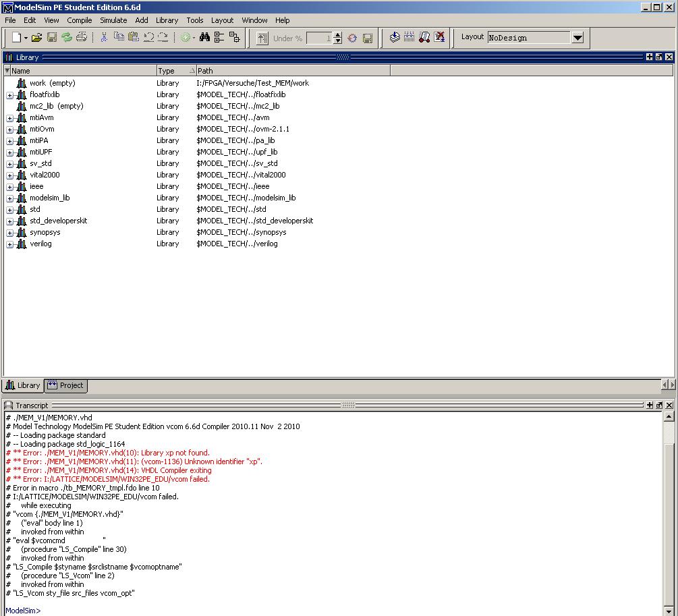Image resolution: width=678 pixels, height=616 pixels.
Task: Switch to the Project tab
Action: pos(65,385)
